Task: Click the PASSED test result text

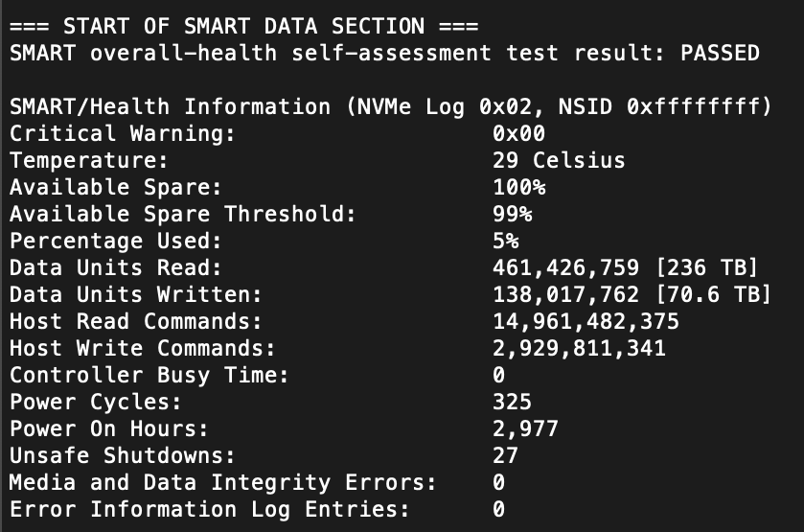Action: (x=719, y=53)
